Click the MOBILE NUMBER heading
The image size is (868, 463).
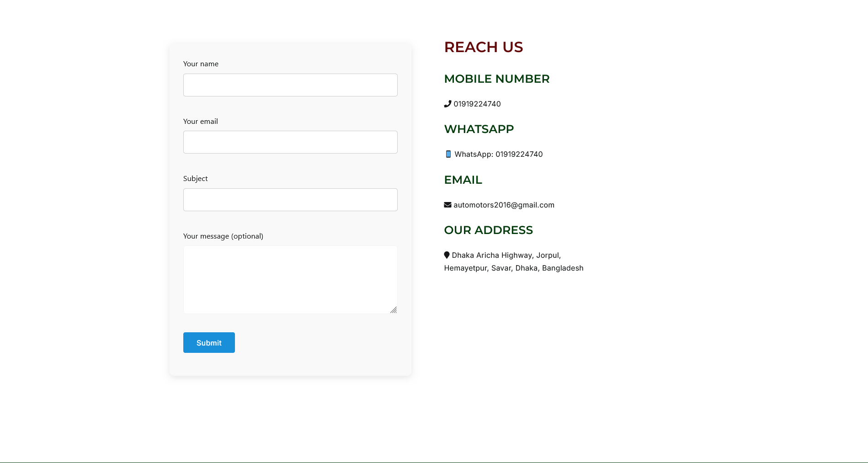(x=496, y=79)
